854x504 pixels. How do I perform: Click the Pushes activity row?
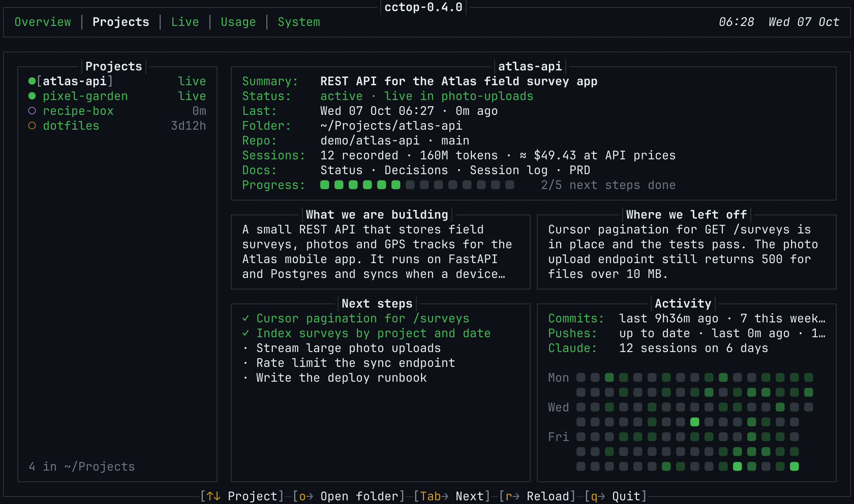[x=687, y=333]
